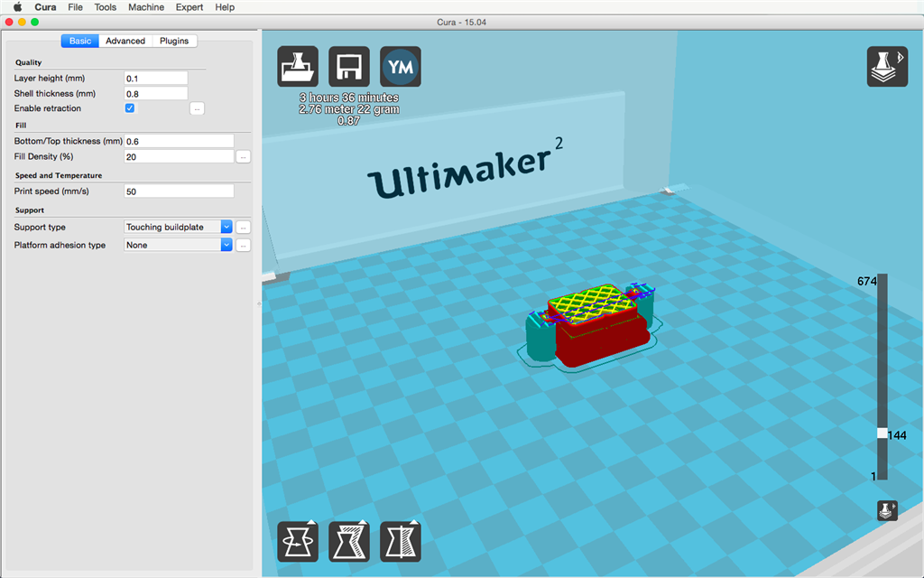Open the YouMagine YM share button
The image size is (924, 578).
[x=401, y=67]
